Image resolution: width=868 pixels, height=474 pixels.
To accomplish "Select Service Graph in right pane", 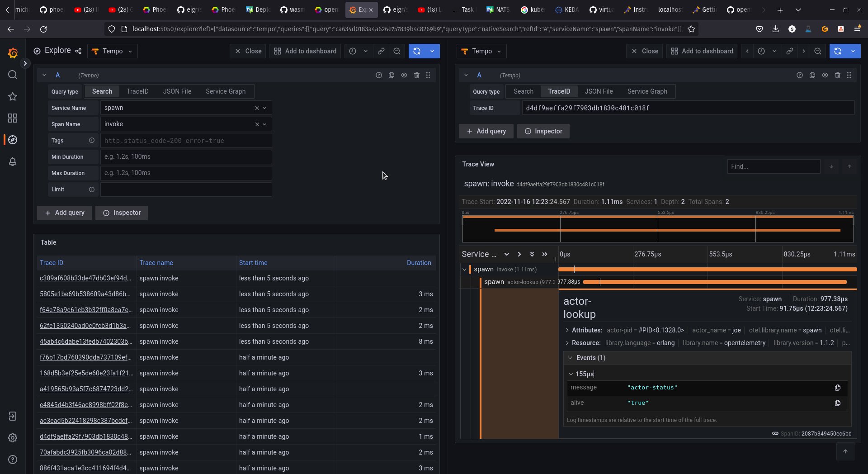I will click(647, 91).
